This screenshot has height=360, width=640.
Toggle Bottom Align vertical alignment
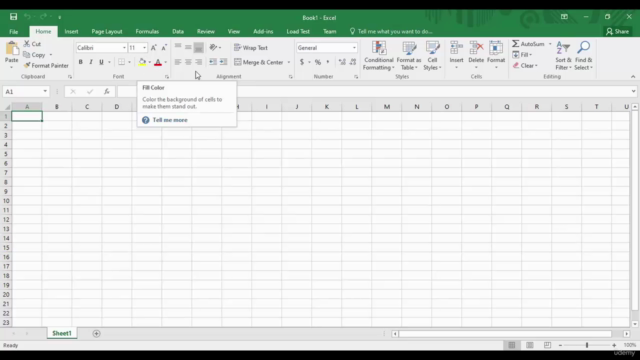pyautogui.click(x=198, y=48)
